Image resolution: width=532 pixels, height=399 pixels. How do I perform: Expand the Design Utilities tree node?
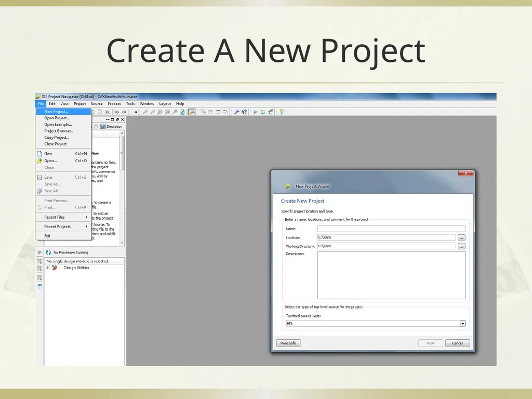tap(47, 268)
